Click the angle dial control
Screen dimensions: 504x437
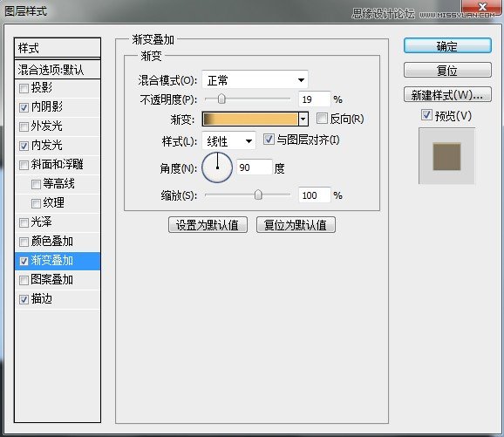[x=217, y=167]
